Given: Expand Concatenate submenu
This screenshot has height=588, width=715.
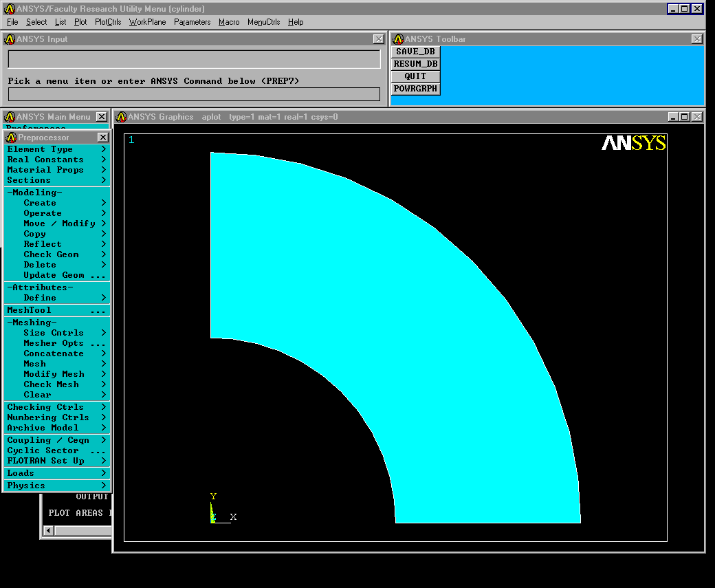Looking at the screenshot, I should tap(57, 353).
